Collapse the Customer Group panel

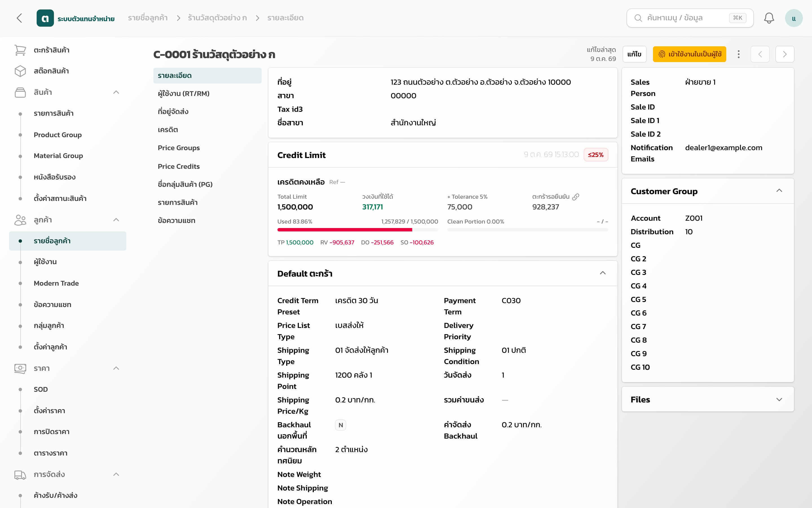(779, 190)
